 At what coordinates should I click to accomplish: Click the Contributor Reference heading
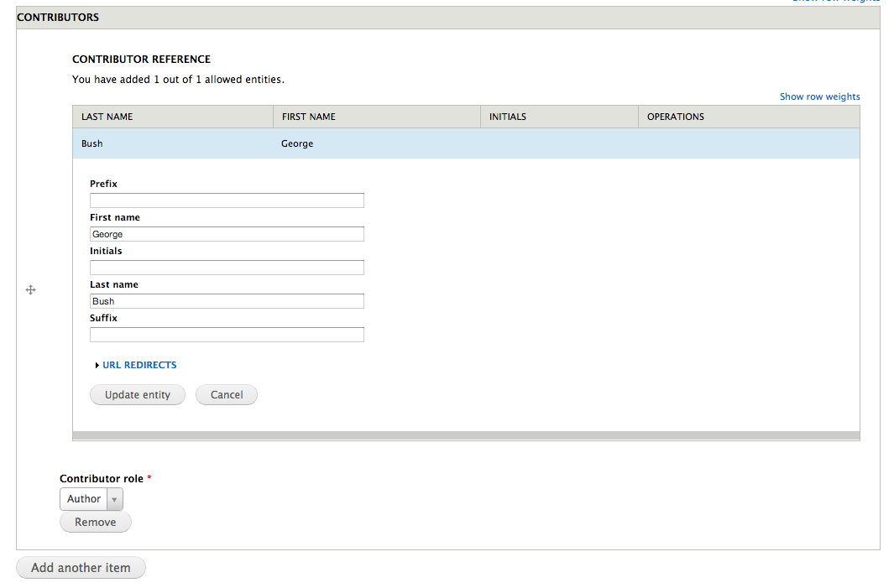(141, 60)
